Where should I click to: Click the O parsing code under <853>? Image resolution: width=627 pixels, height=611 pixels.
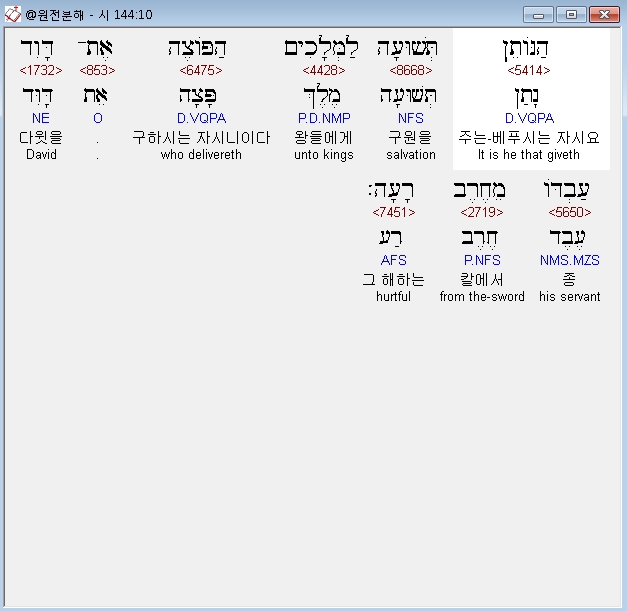(x=98, y=118)
